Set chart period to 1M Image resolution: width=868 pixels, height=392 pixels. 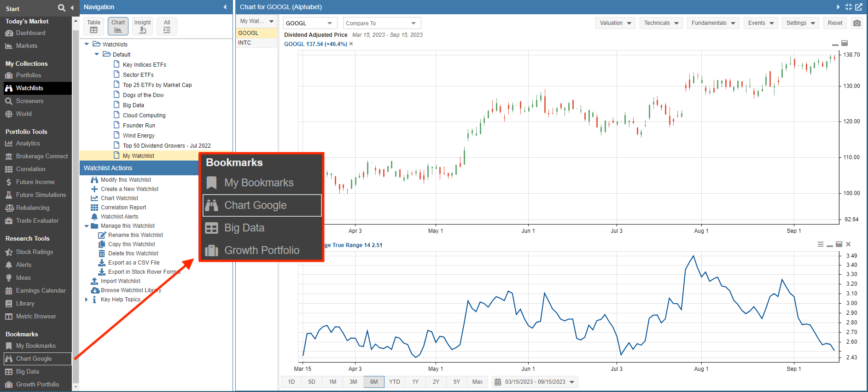[332, 382]
